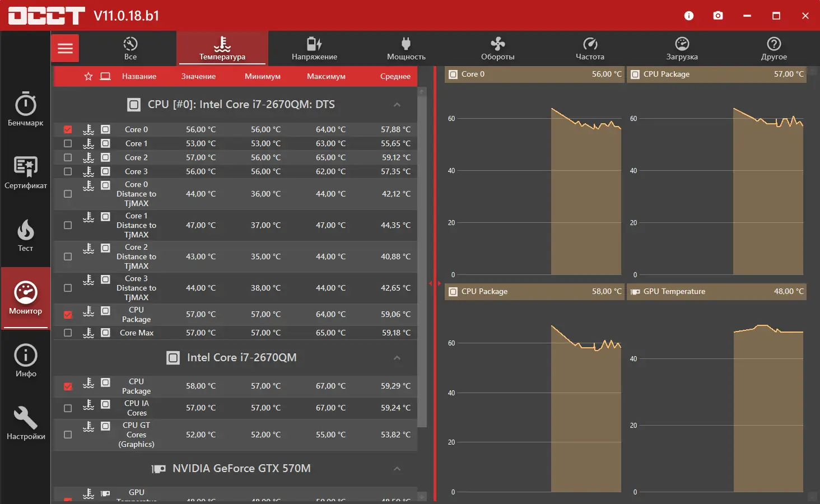Open the Сертификат section in the sidebar
This screenshot has height=504, width=820.
click(26, 172)
